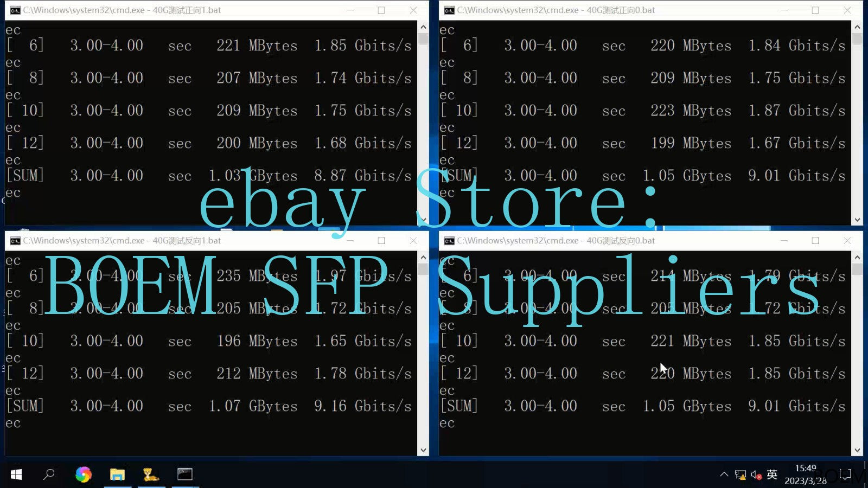Click scroll-down arrow in 反向1.bat window
This screenshot has width=868, height=488.
point(423,451)
